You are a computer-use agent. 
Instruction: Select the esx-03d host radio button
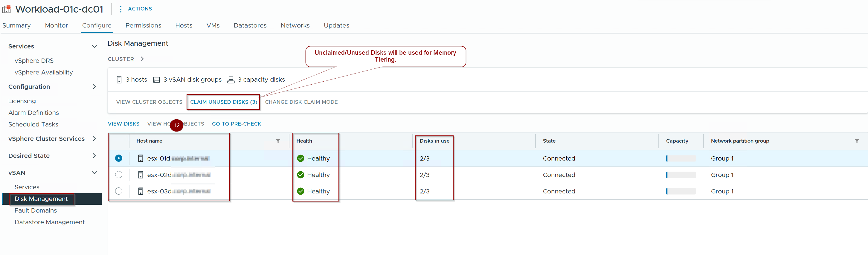click(119, 191)
